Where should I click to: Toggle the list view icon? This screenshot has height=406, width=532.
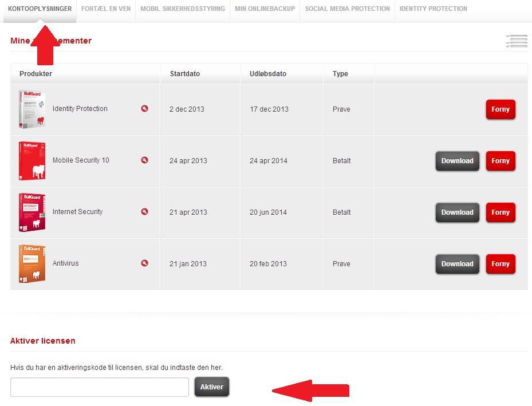(x=517, y=41)
